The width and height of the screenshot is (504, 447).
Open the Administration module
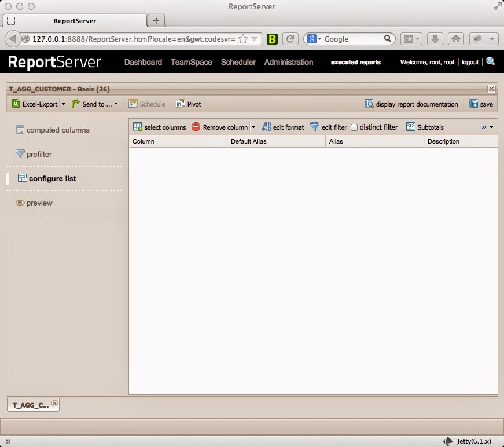(289, 62)
